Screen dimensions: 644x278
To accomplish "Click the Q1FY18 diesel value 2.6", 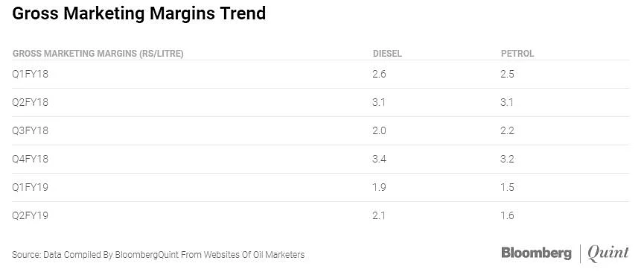I will tap(379, 75).
